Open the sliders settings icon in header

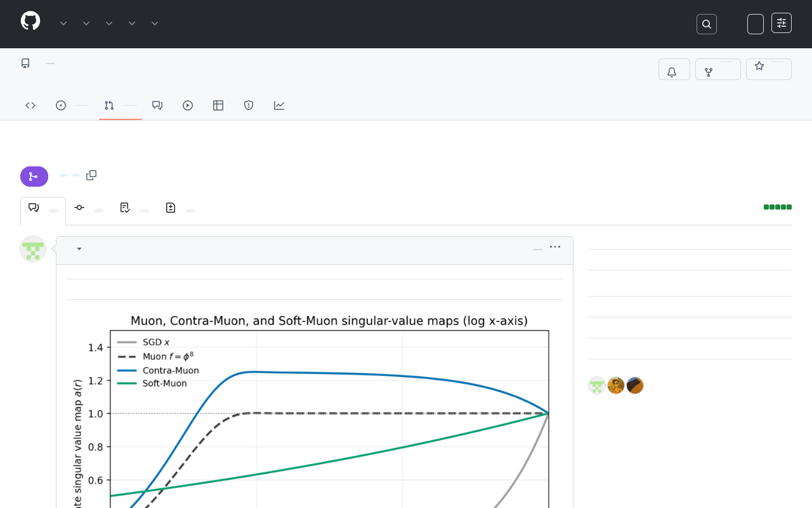[x=782, y=23]
